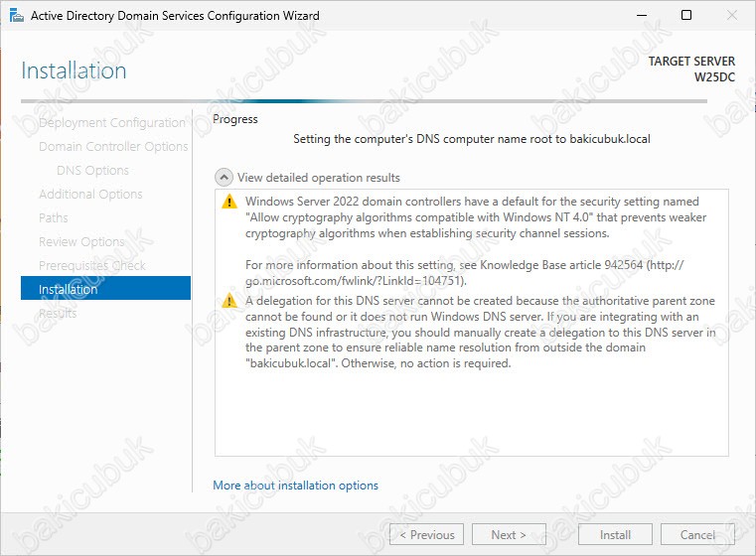
Task: Click the warning icon for Windows Server 2022 message
Action: (x=229, y=202)
